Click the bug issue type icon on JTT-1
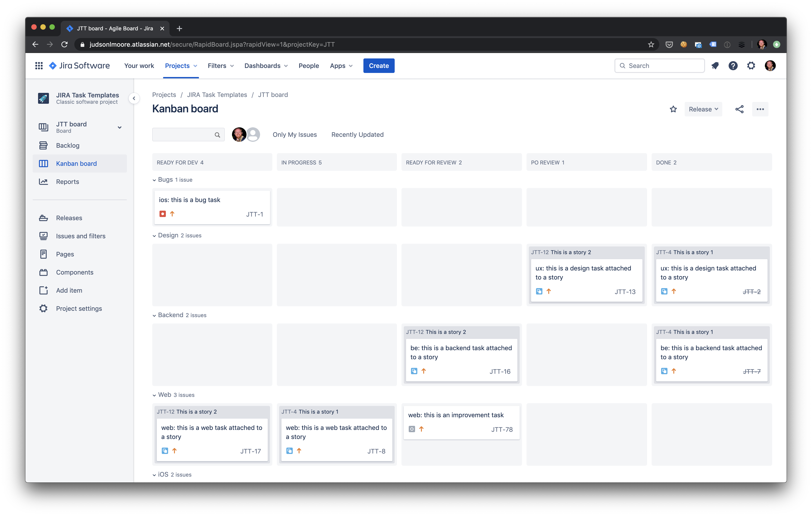This screenshot has height=516, width=812. point(162,214)
